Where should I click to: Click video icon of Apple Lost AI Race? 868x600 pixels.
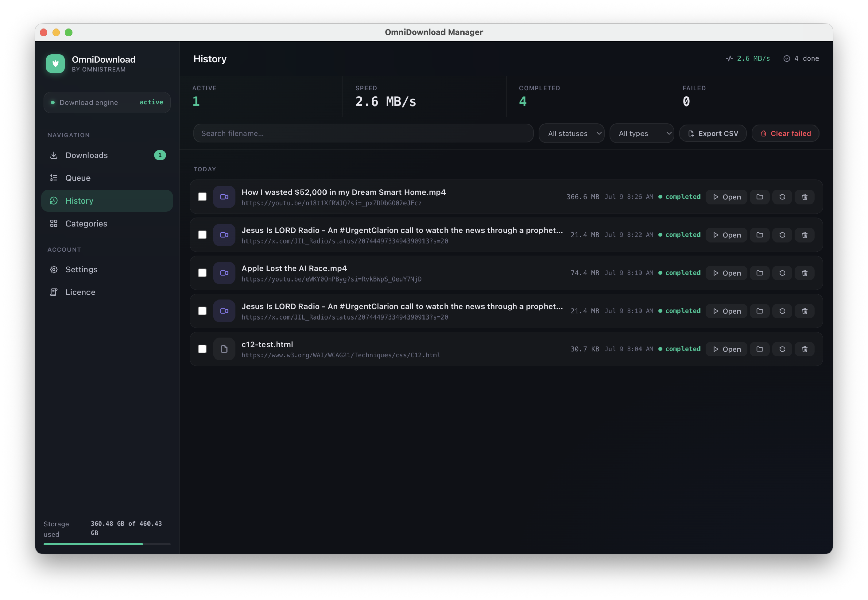224,273
